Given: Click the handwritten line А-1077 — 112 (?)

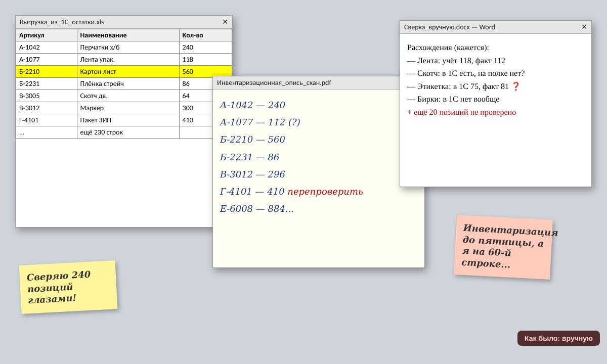Looking at the screenshot, I should [260, 122].
